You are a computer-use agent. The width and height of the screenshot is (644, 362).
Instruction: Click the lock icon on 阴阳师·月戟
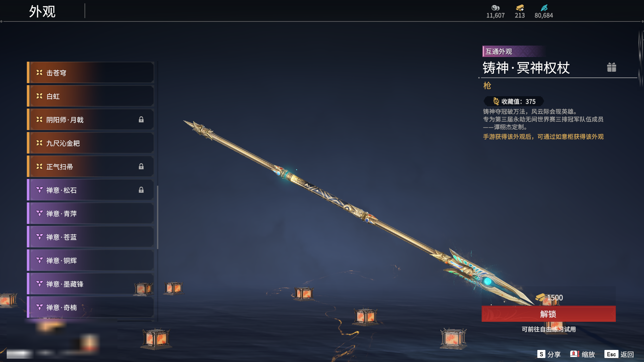pos(141,120)
